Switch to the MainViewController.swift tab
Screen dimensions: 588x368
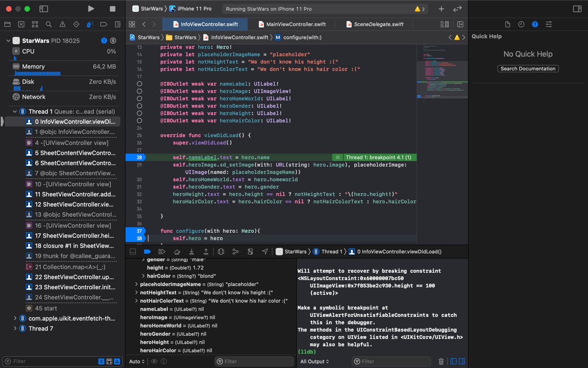click(x=292, y=24)
